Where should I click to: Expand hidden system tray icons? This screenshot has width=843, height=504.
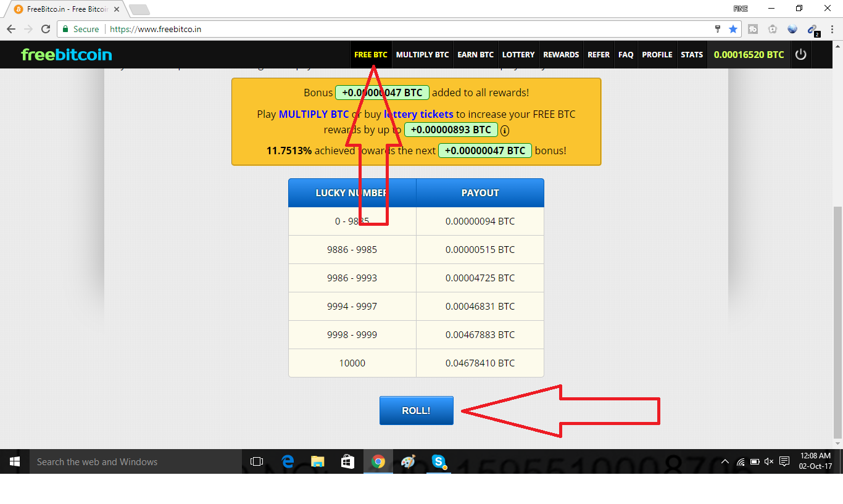[725, 461]
